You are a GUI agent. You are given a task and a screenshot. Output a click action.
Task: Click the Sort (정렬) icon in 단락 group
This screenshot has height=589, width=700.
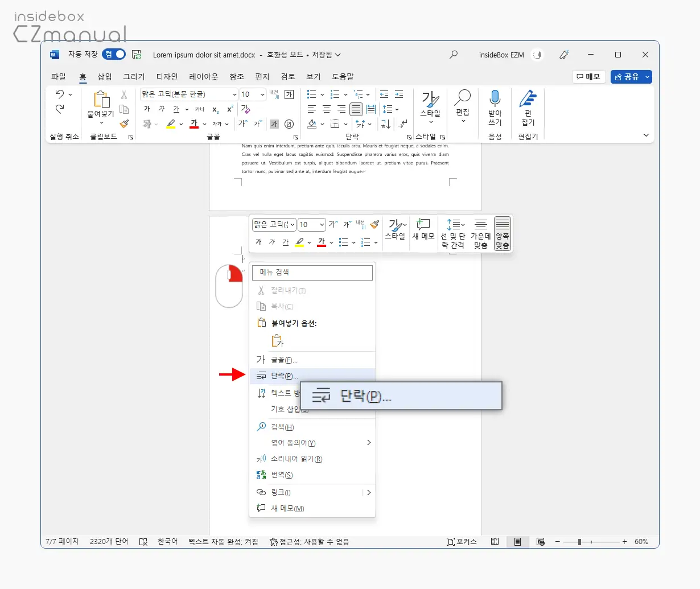[x=385, y=124]
